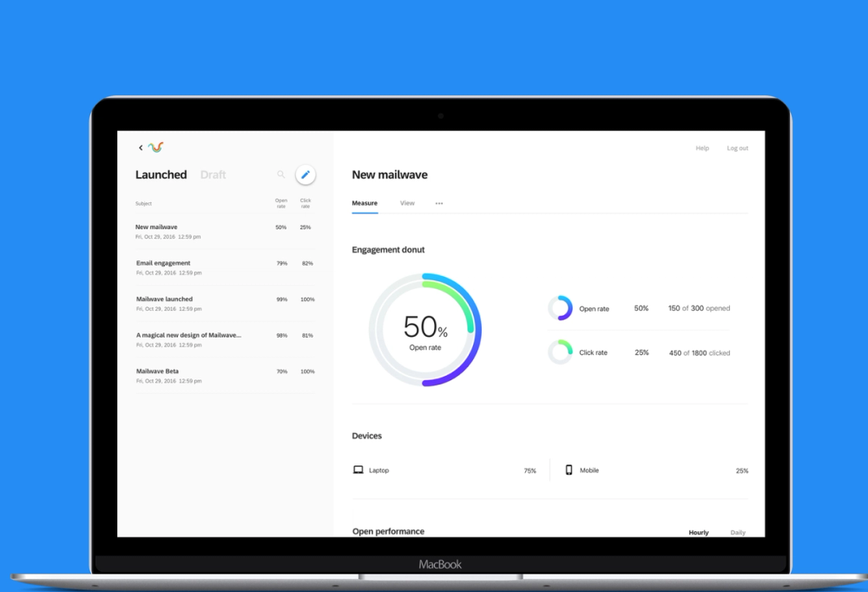
Task: Show Daily open performance
Action: pos(738,532)
